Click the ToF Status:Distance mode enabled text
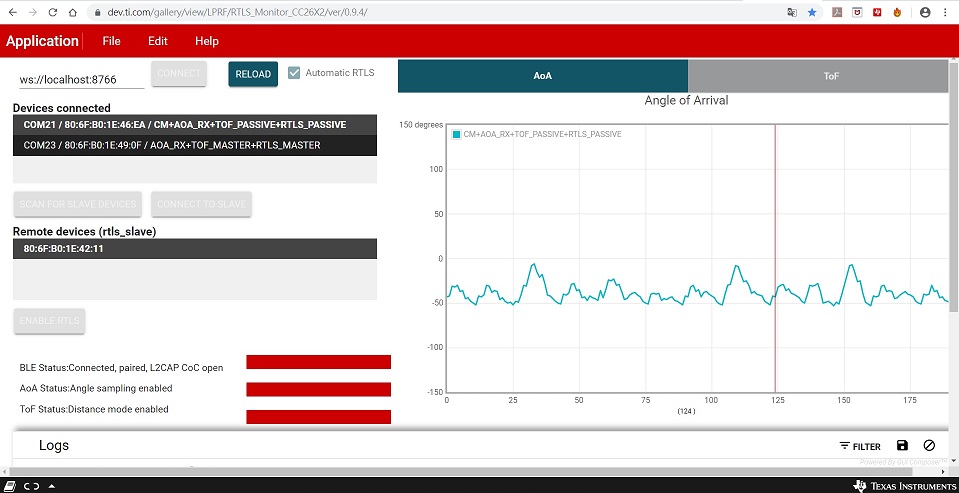This screenshot has height=493, width=959. pyautogui.click(x=94, y=409)
